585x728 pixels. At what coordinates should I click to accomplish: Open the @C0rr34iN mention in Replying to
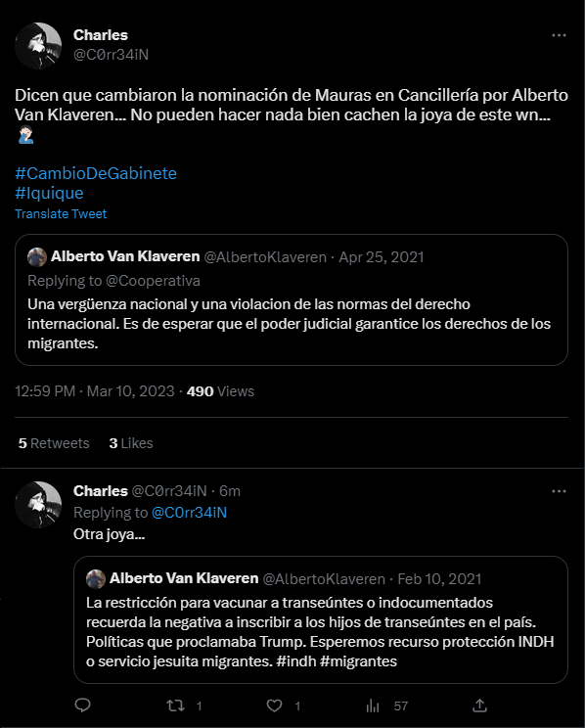click(190, 513)
